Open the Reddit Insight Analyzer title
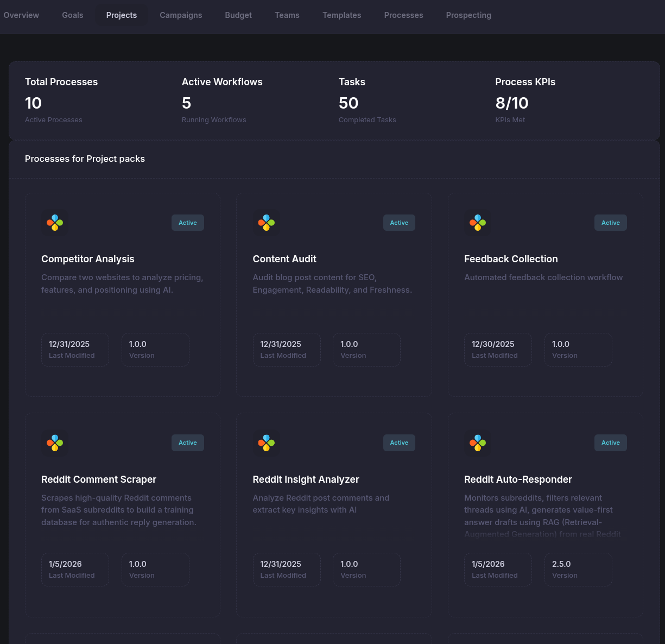Screen dimensions: 665x644 [306, 479]
